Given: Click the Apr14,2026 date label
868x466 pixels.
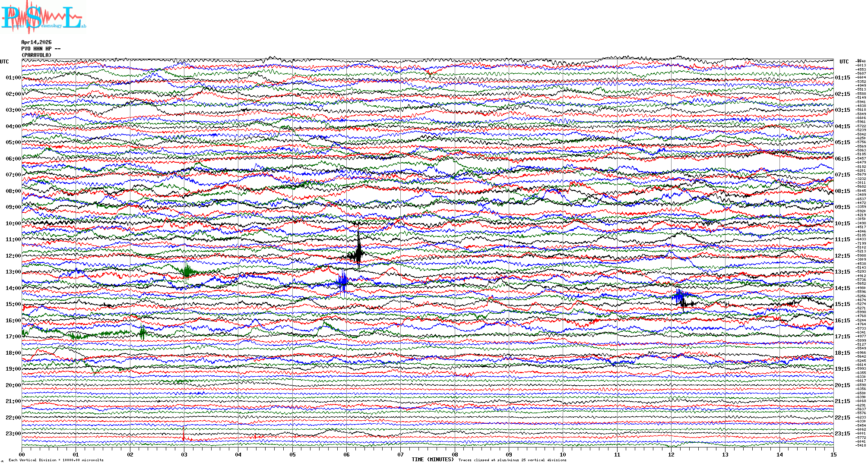Looking at the screenshot, I should coord(36,42).
